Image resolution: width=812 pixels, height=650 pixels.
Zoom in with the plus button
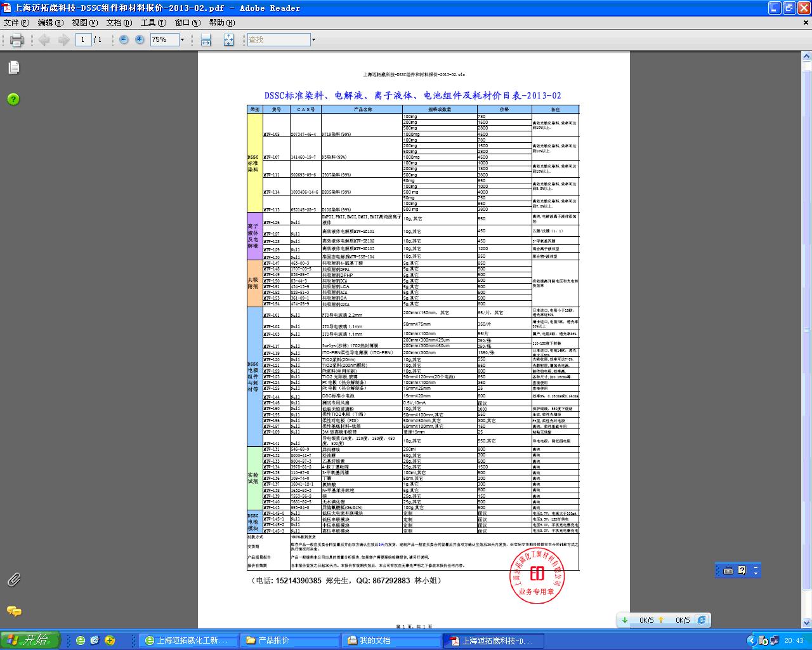140,39
